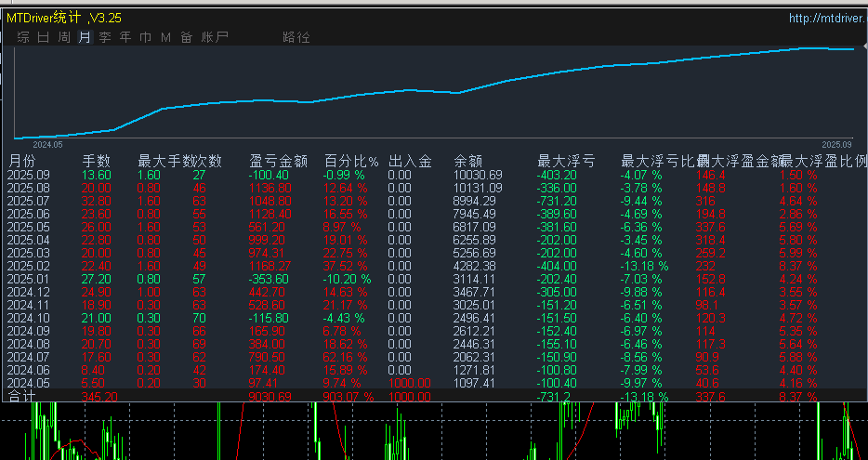Switch to the 综 summary tab
The image size is (868, 460).
click(23, 37)
